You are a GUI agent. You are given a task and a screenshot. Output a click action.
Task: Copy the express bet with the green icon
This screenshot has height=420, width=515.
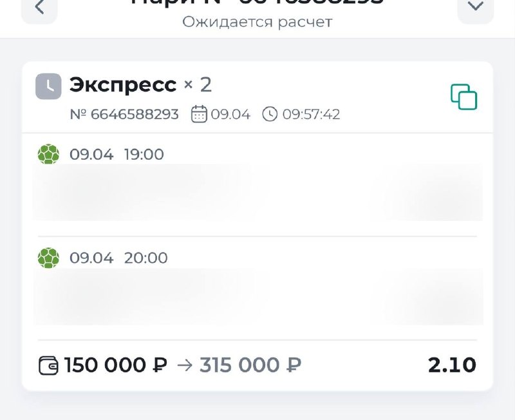point(464,97)
